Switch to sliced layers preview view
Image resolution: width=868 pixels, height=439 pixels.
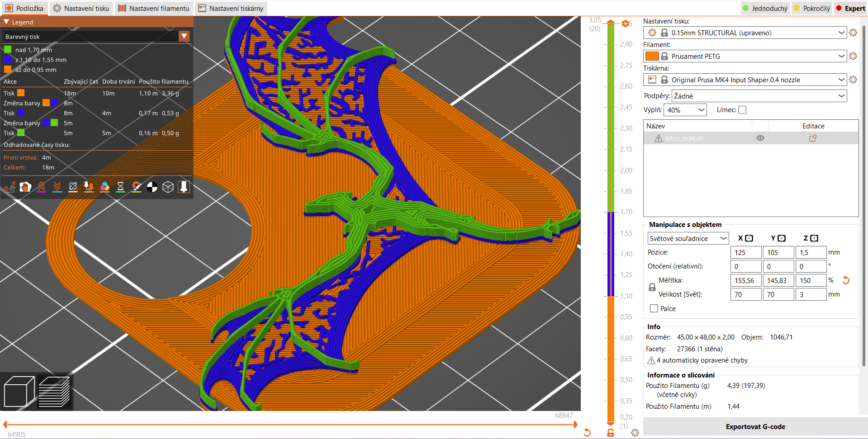pos(54,392)
